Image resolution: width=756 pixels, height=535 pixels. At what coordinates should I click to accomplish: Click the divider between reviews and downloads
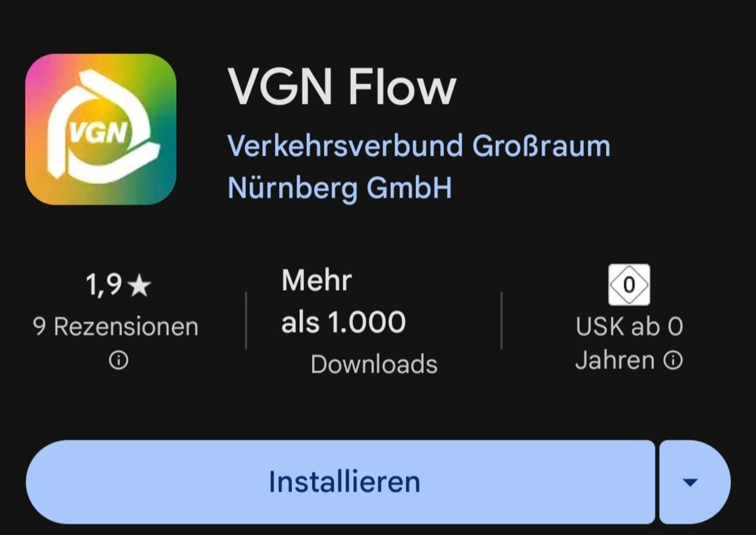tap(246, 320)
